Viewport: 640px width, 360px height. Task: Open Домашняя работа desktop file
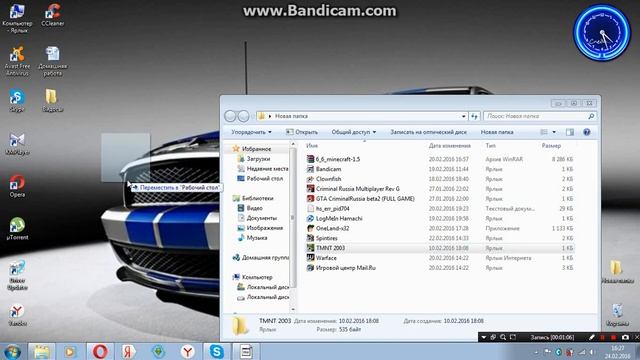(x=53, y=61)
